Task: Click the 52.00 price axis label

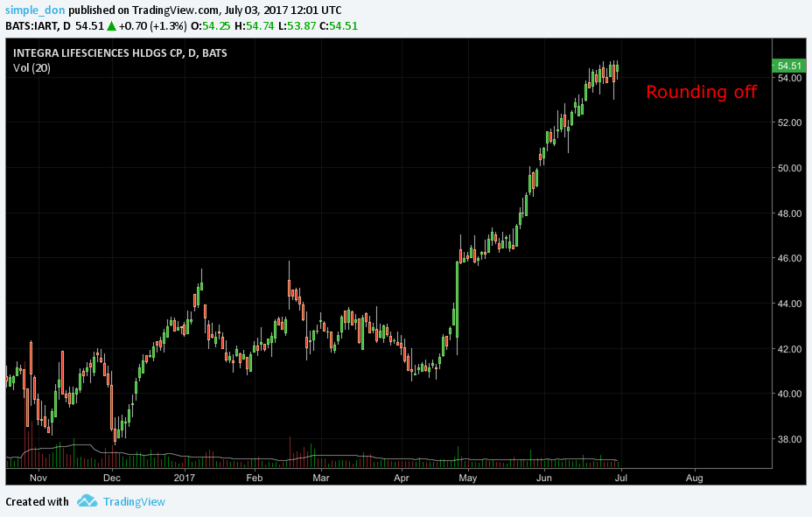Action: click(x=789, y=122)
